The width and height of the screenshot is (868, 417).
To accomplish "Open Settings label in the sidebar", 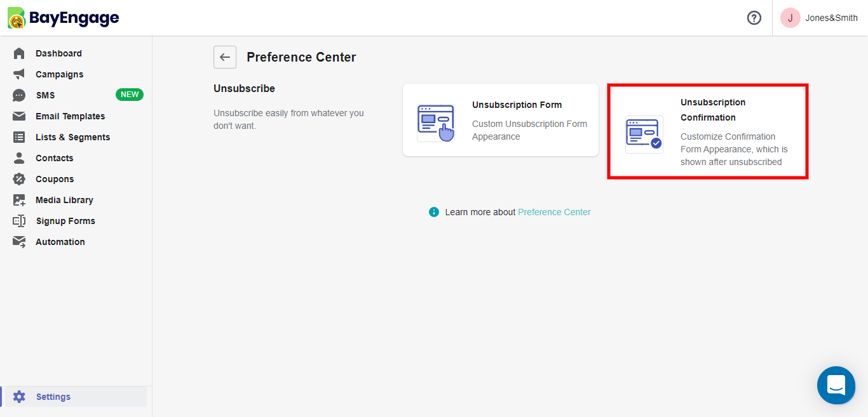I will tap(53, 397).
